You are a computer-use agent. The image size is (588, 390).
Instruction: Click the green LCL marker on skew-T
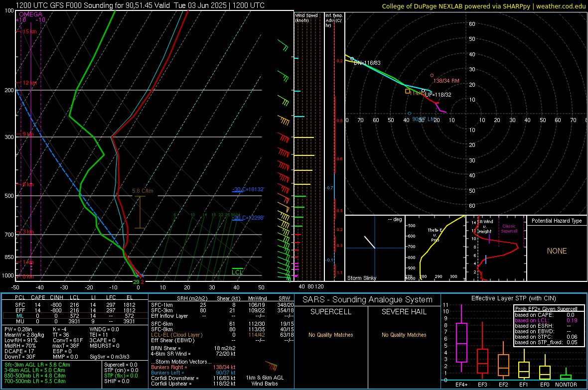pos(237,272)
